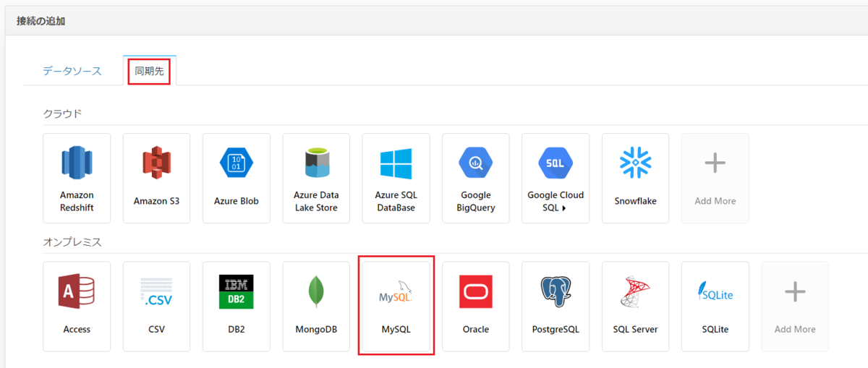Select the SQL Server connection tile
Image resolution: width=868 pixels, height=368 pixels.
point(635,307)
